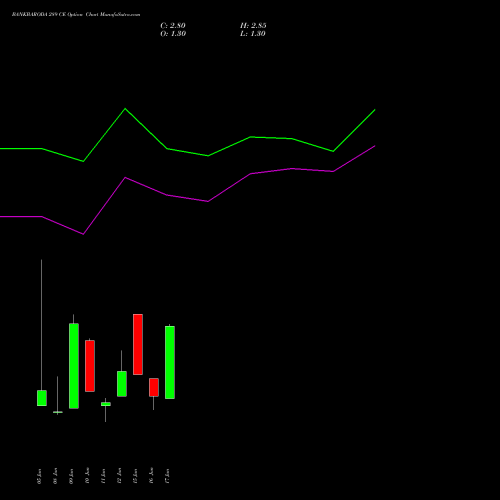Click the 09 Jun date label
Viewport: 500px width, 500px height.
point(71,476)
